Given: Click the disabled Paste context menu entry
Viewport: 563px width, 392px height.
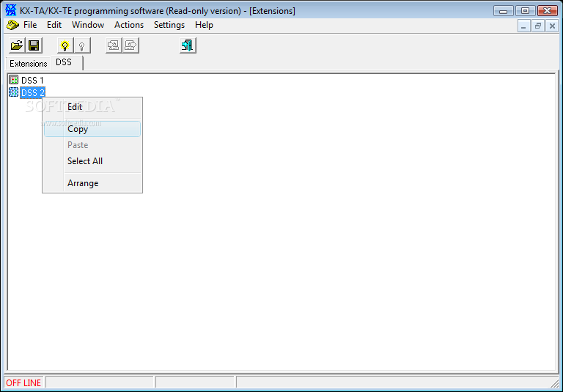Looking at the screenshot, I should (x=92, y=145).
